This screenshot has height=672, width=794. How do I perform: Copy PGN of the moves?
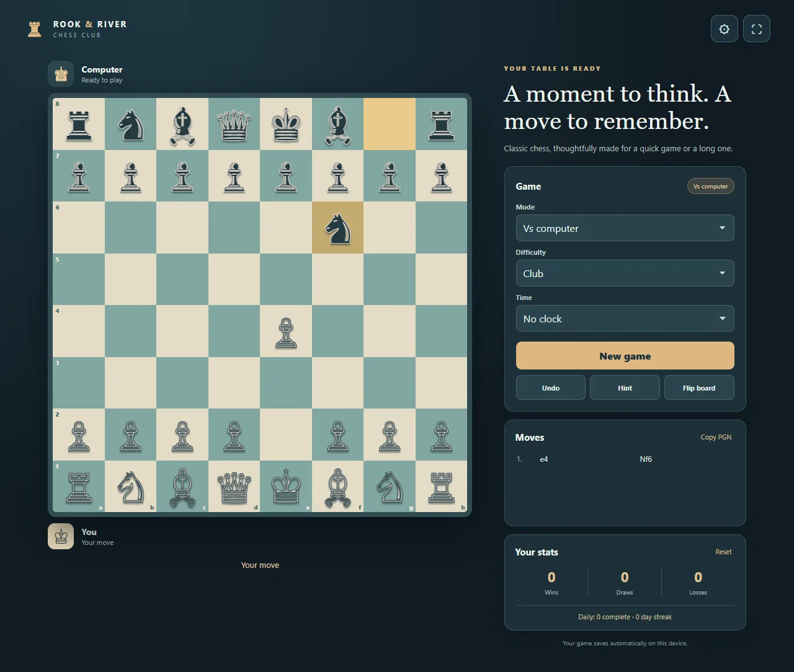[x=716, y=437]
